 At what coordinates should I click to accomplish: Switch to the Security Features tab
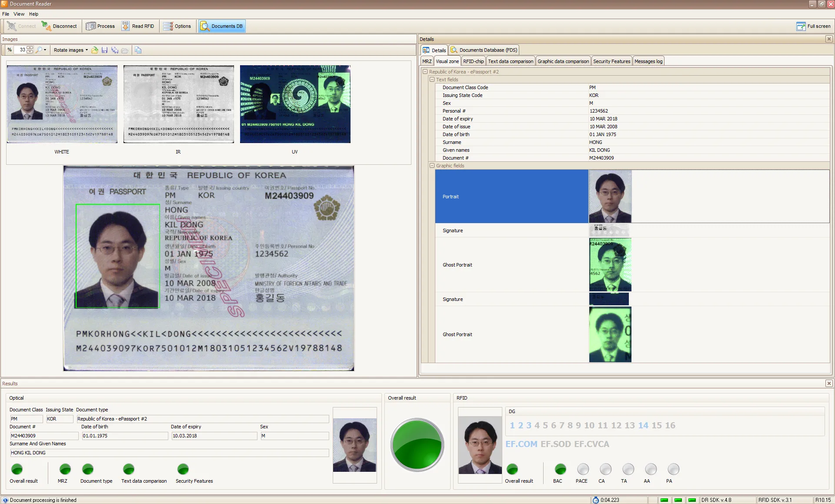[x=611, y=61]
